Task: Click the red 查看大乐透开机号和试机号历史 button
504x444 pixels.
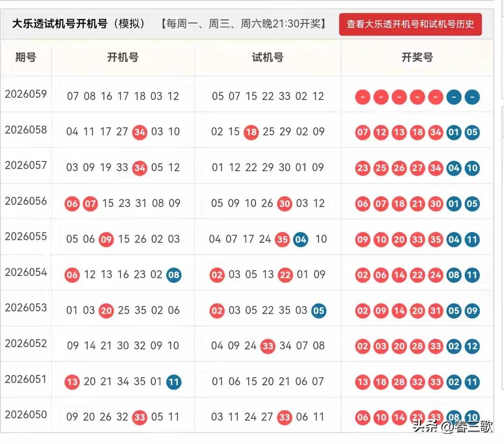Action: [410, 24]
